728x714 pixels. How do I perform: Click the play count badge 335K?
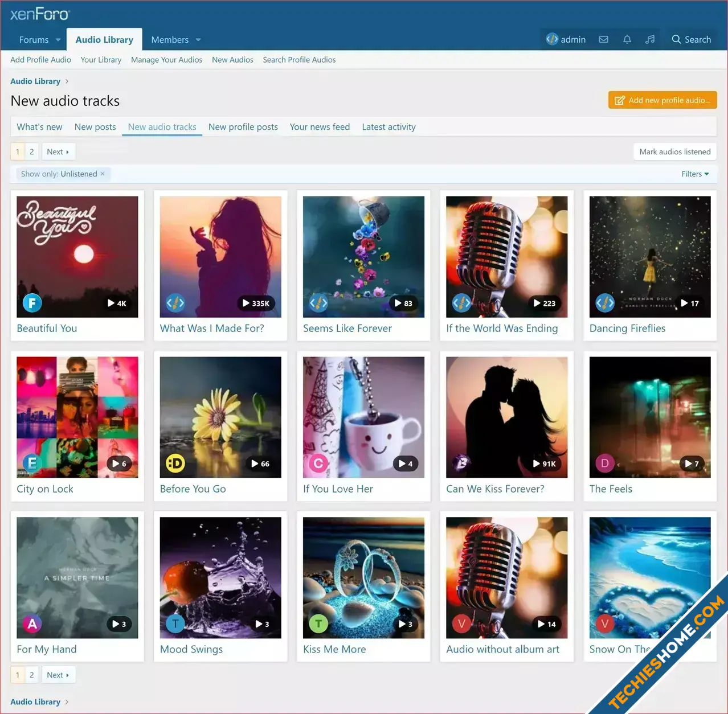[256, 303]
